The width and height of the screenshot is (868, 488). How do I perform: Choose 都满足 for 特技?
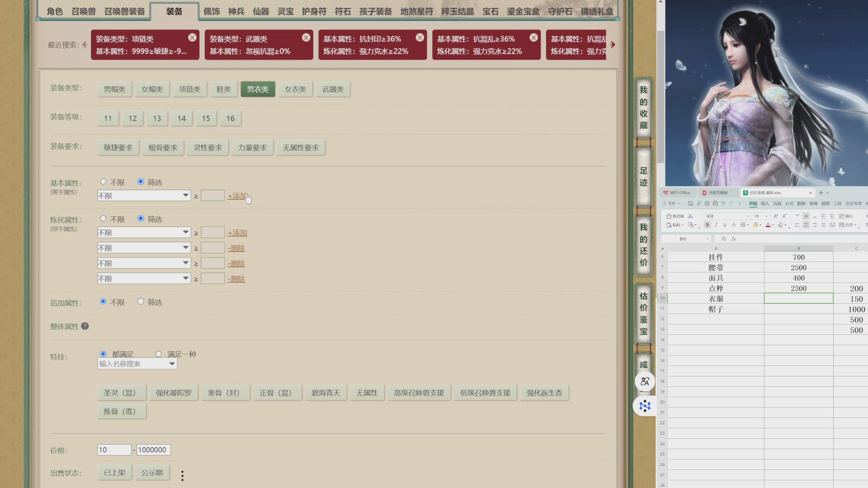click(x=103, y=354)
